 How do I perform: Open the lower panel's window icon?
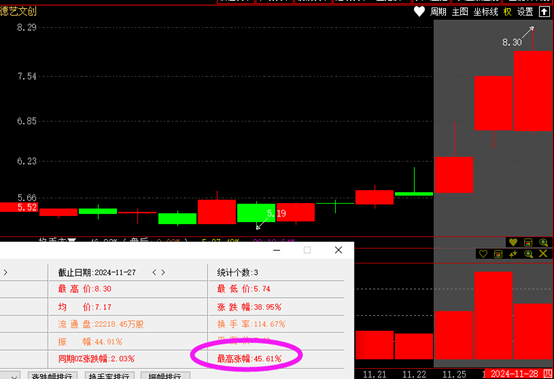pos(498,254)
